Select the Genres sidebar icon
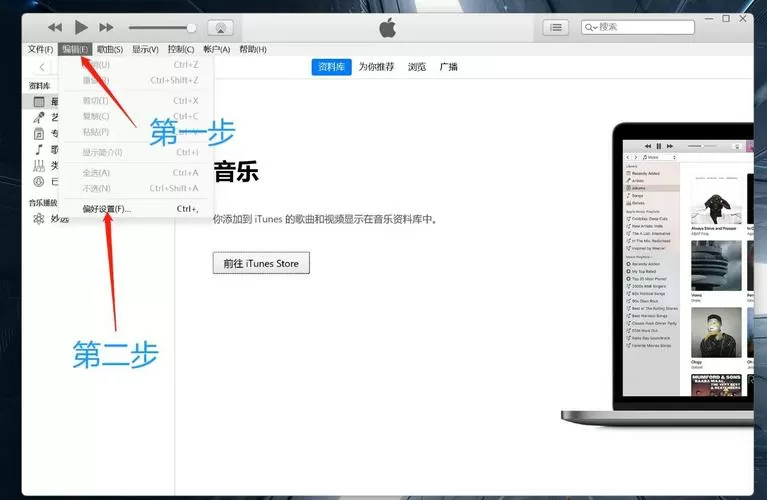The width and height of the screenshot is (767, 500). click(39, 165)
